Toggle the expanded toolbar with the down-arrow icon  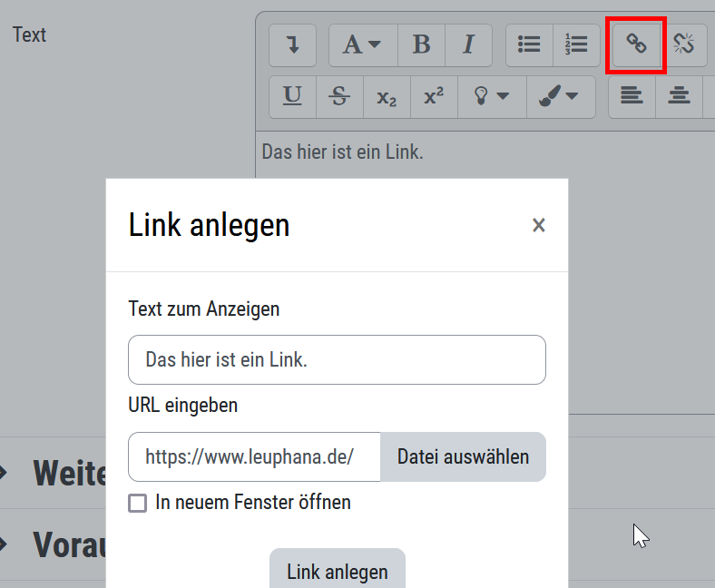pos(293,45)
